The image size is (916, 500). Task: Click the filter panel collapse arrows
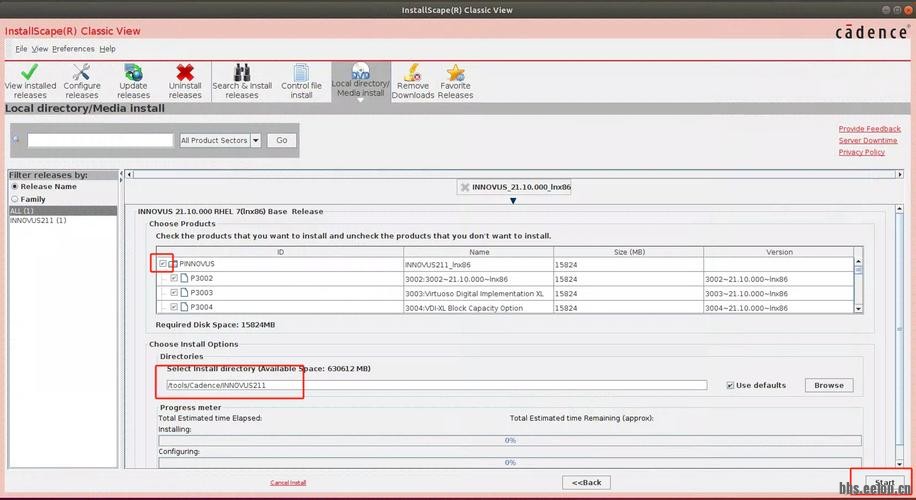tap(121, 176)
